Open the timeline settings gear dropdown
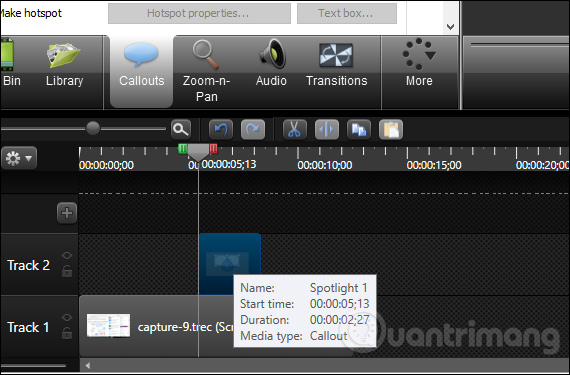570x375 pixels. (19, 158)
